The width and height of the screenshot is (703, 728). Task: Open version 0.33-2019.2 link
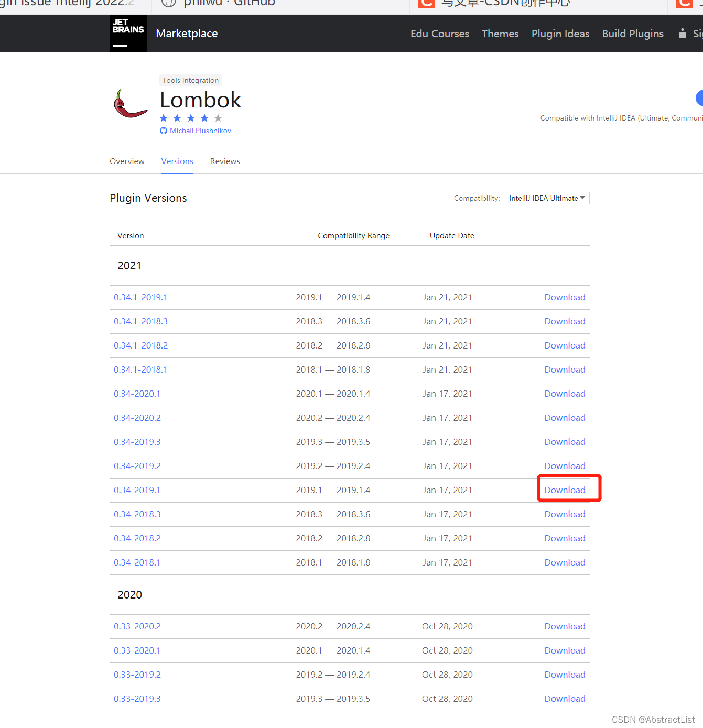137,675
